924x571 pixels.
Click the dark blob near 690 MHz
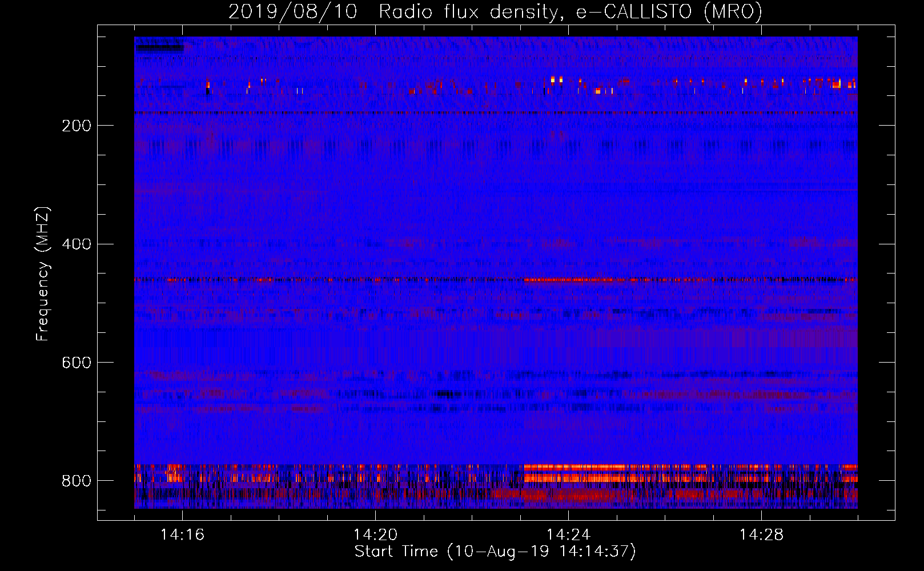click(x=448, y=394)
